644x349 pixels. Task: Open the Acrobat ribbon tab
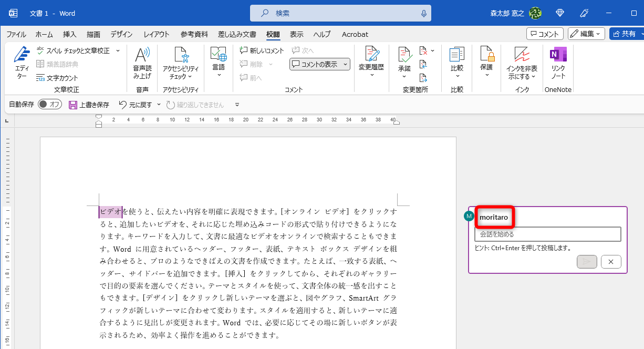(x=355, y=34)
